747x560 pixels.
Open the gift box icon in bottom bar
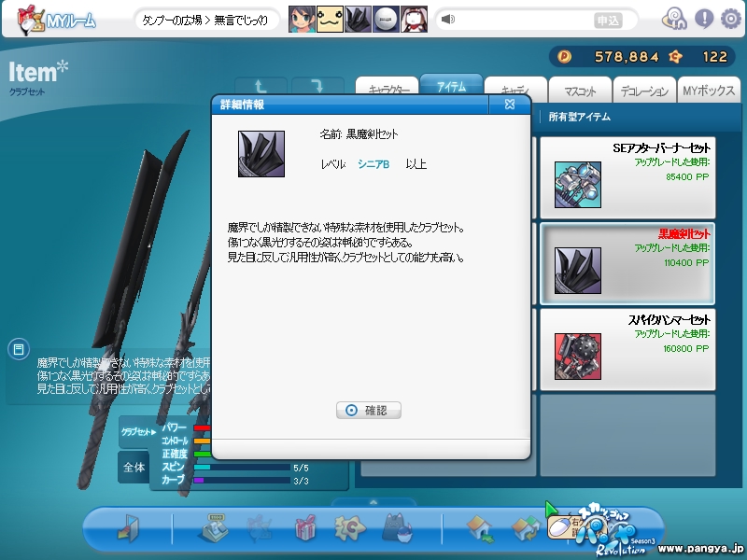click(x=305, y=527)
